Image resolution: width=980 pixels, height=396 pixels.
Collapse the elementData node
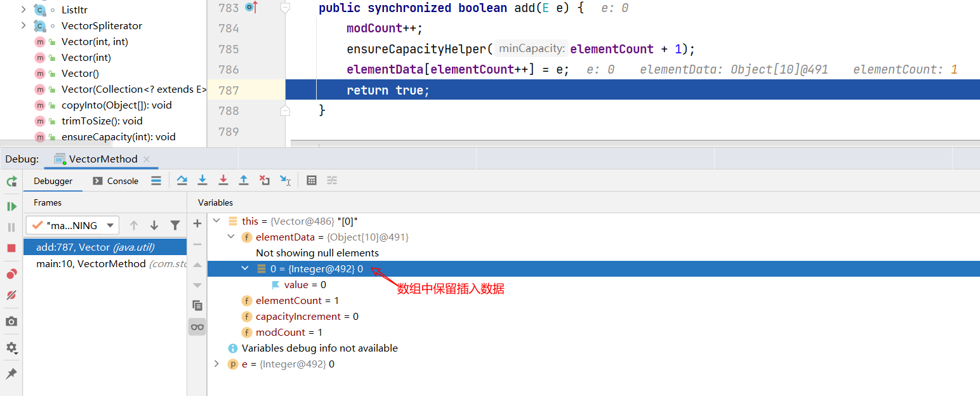pyautogui.click(x=231, y=237)
